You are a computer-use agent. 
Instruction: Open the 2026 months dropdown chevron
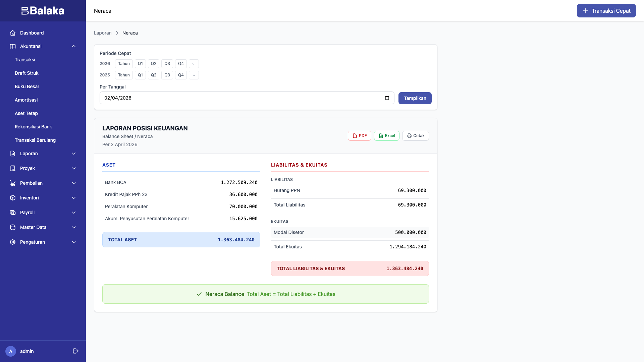pos(194,64)
